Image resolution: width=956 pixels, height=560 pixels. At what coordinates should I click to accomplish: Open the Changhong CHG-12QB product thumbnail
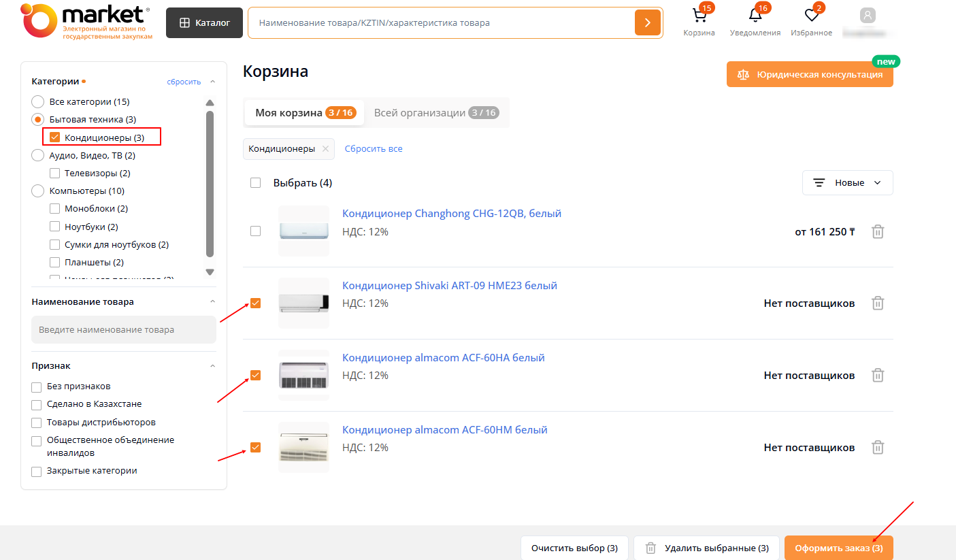(x=303, y=231)
